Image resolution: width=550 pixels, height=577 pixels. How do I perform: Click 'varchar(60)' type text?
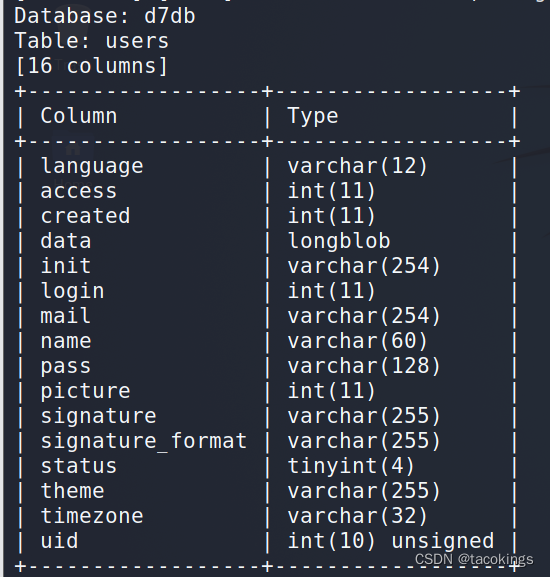(x=357, y=341)
